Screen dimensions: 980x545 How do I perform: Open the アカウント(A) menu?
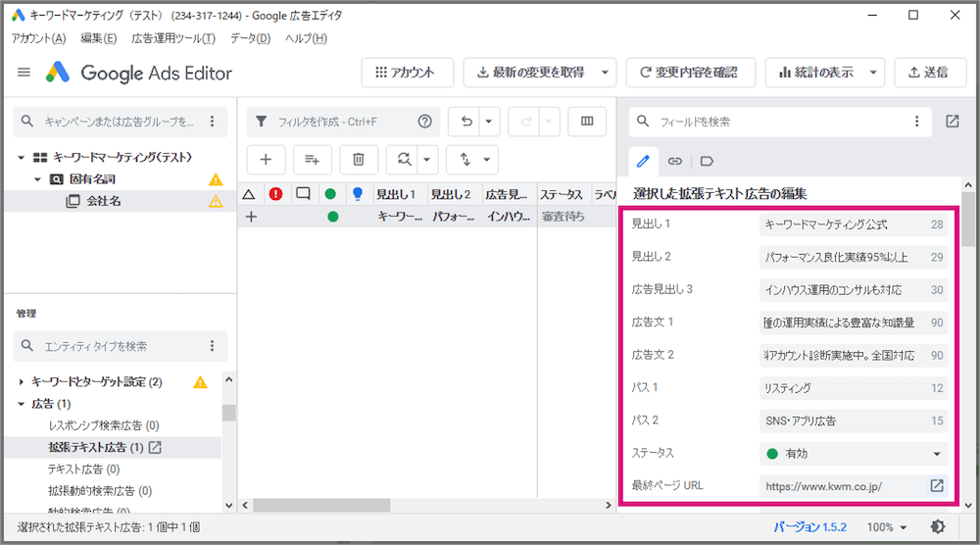(39, 39)
